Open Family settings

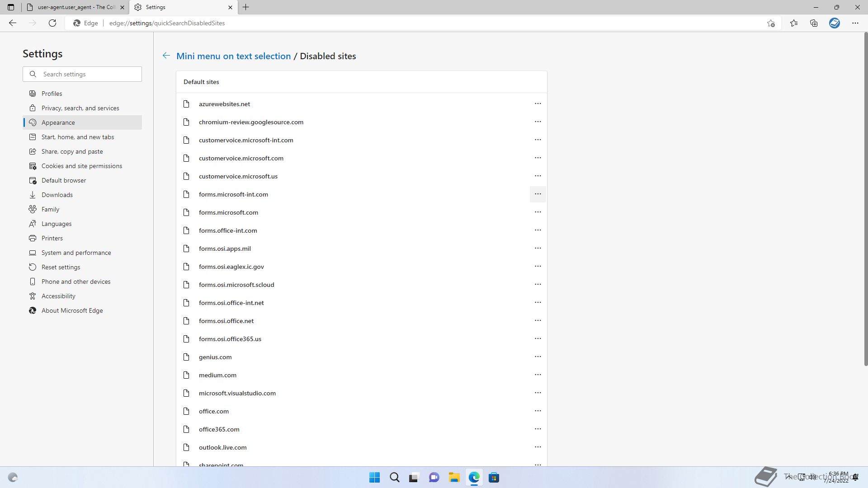point(82,209)
